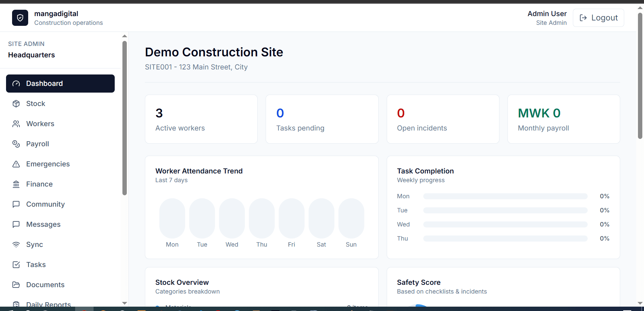This screenshot has height=311, width=644.
Task: Click Thu task completion progress bar
Action: click(505, 239)
